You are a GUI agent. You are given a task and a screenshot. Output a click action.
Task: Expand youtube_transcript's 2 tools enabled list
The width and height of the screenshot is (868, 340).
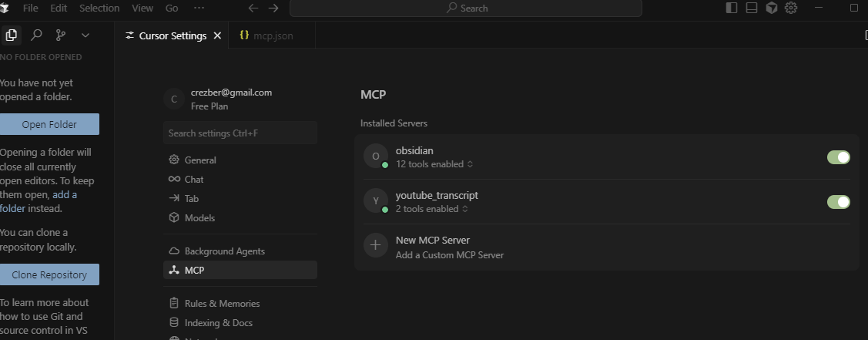click(432, 209)
